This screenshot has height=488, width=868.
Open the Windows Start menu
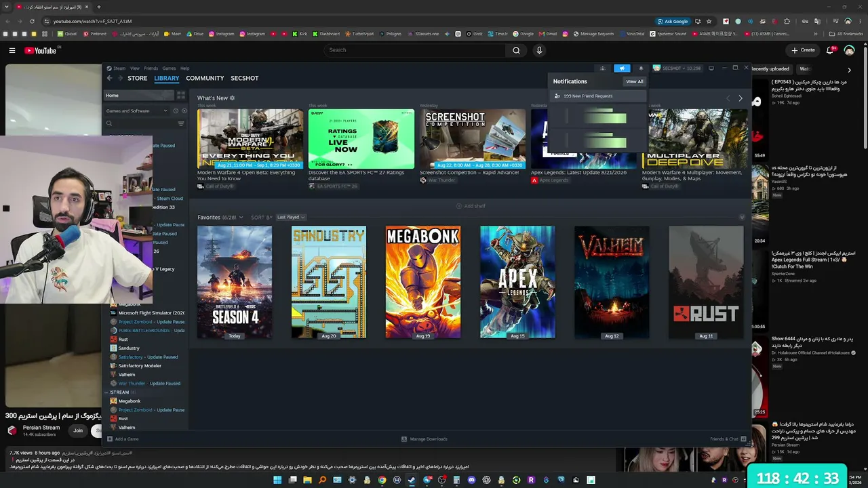point(277,480)
